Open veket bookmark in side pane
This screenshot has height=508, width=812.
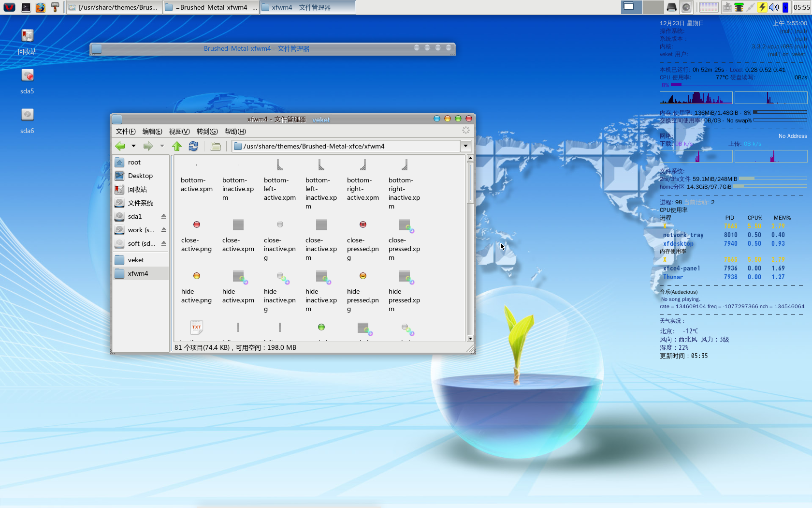[x=141, y=260]
